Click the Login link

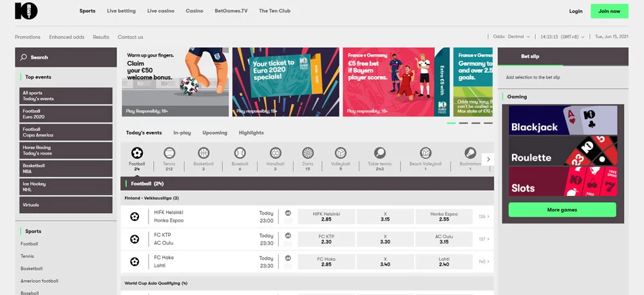pos(576,11)
